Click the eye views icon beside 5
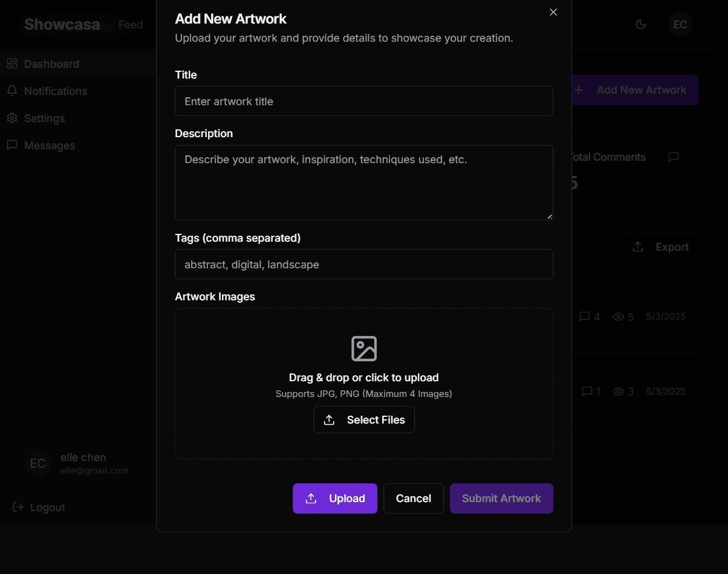The width and height of the screenshot is (728, 574). tap(618, 317)
